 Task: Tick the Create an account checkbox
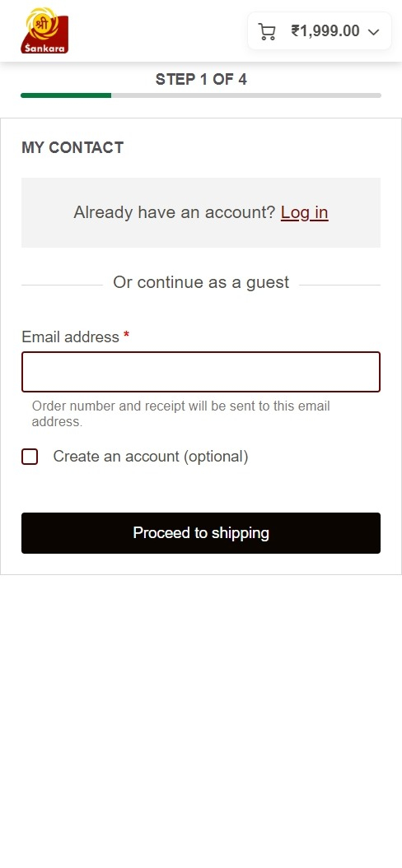point(30,457)
